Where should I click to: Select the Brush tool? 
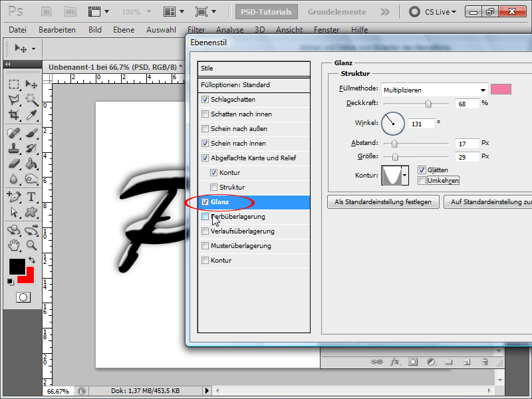point(31,133)
